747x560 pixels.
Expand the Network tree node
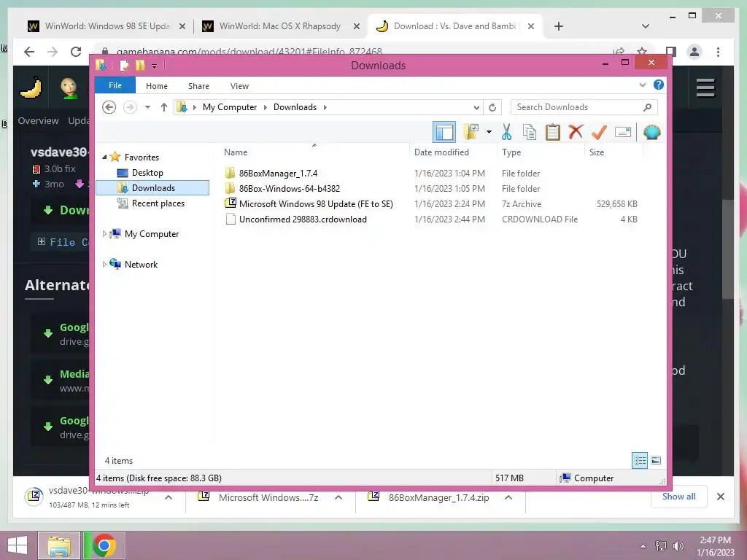point(104,264)
